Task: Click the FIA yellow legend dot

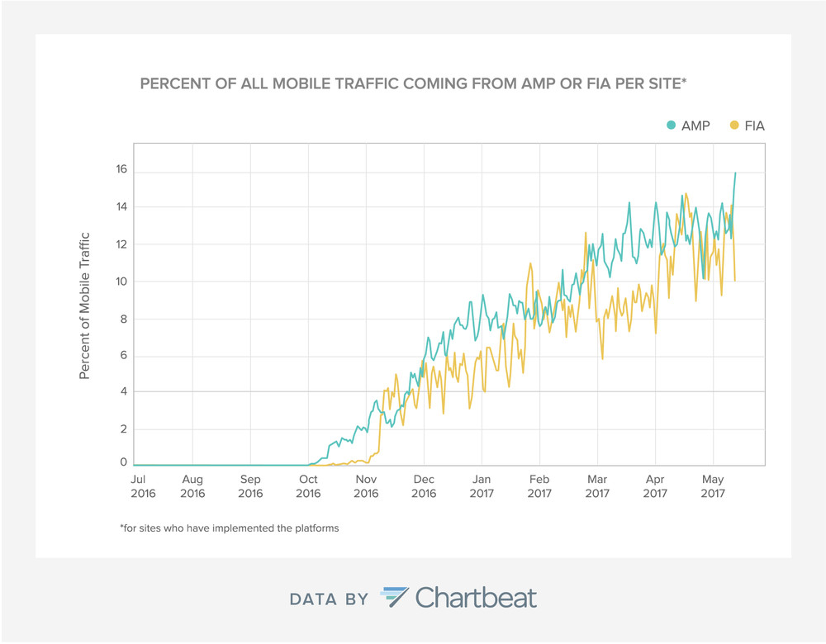Action: (734, 125)
